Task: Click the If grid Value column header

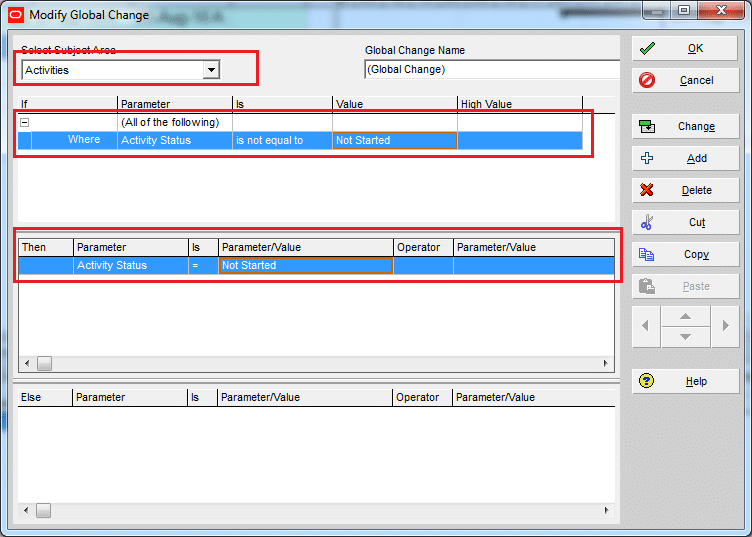Action: (x=394, y=104)
